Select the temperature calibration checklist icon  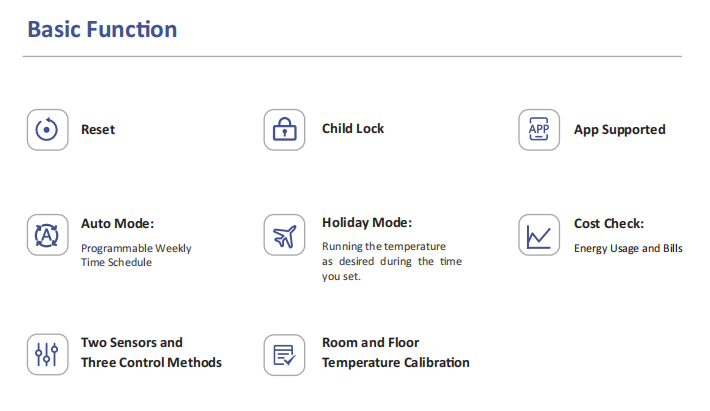(x=284, y=355)
